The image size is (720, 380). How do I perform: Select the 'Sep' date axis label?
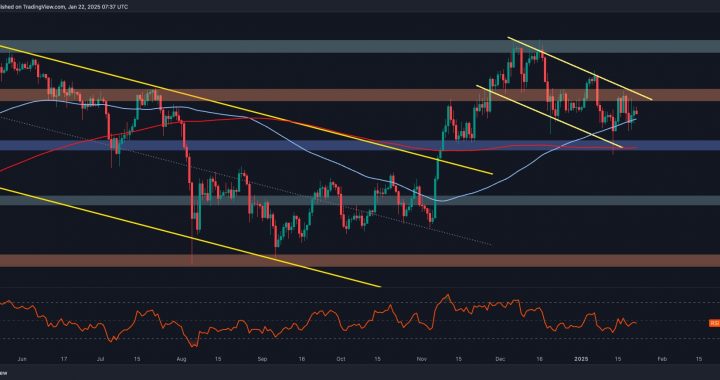pos(262,358)
